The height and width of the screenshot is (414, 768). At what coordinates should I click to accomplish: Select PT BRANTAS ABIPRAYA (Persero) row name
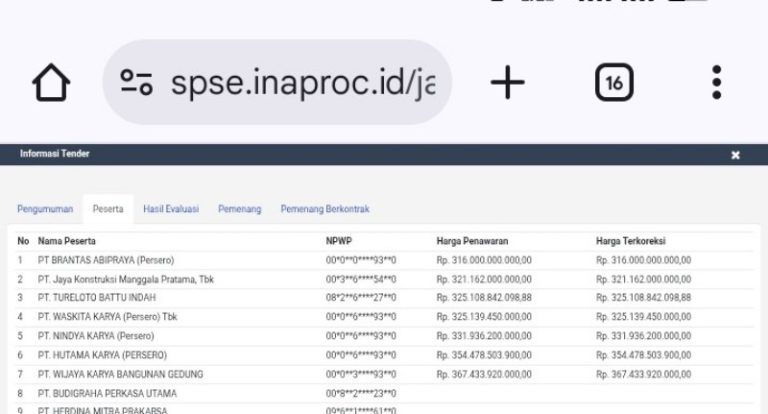click(106, 260)
